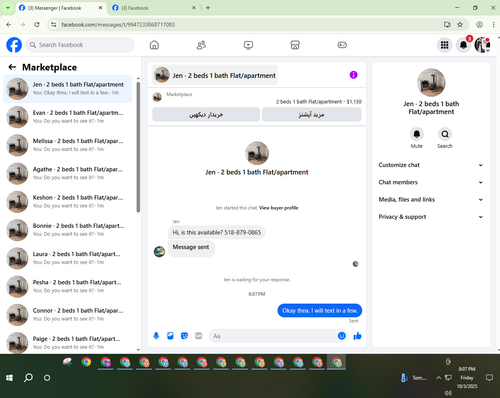Open the first Chrome icon in taskbar
The height and width of the screenshot is (398, 500).
coord(86,362)
